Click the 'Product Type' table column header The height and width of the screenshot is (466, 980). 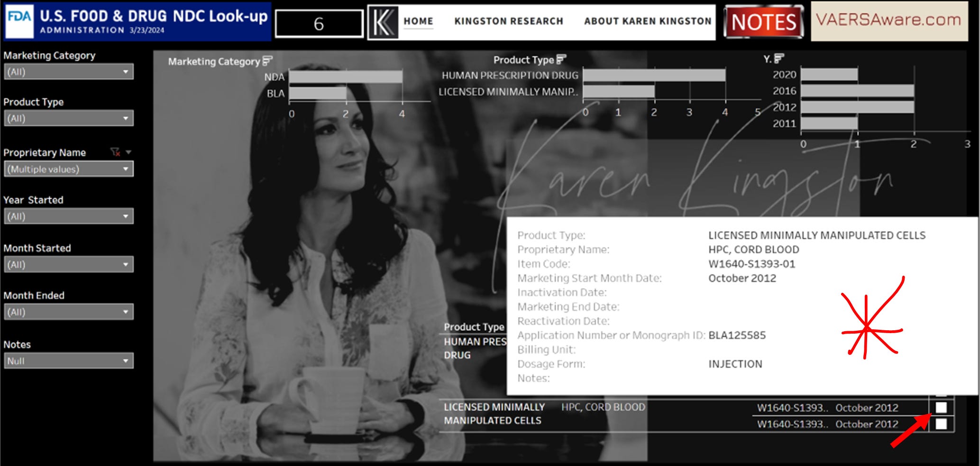tap(474, 327)
